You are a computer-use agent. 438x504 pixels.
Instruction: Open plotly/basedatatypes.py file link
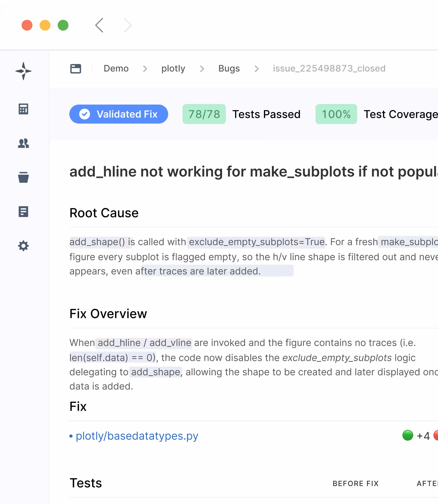[x=137, y=436]
